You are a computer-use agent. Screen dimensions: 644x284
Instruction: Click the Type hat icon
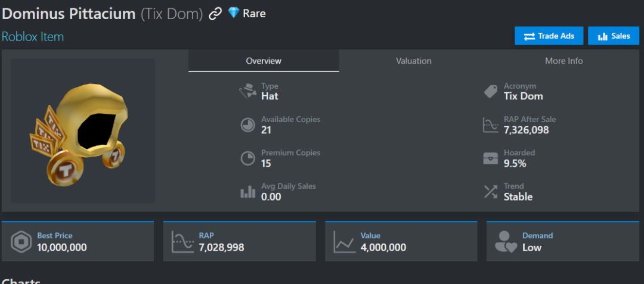point(247,91)
